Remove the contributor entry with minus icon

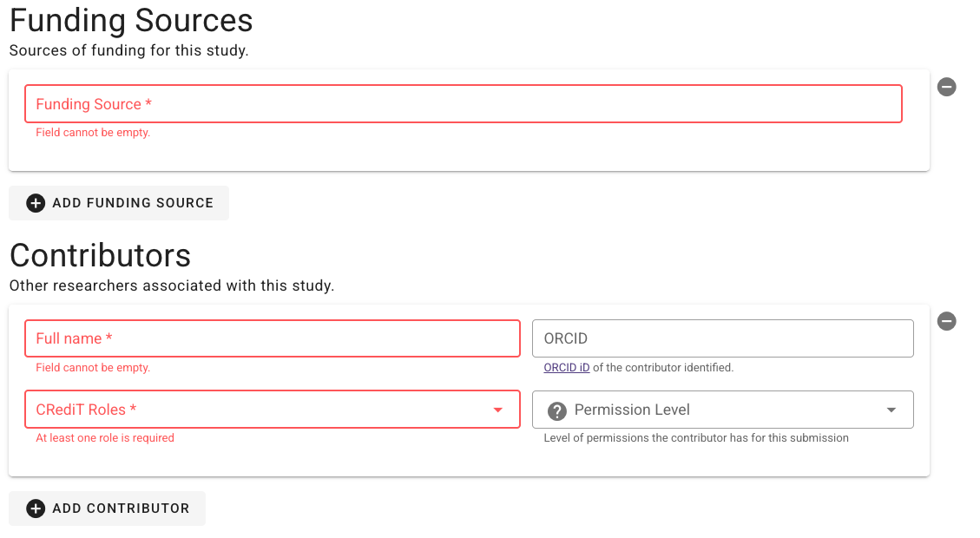click(946, 321)
